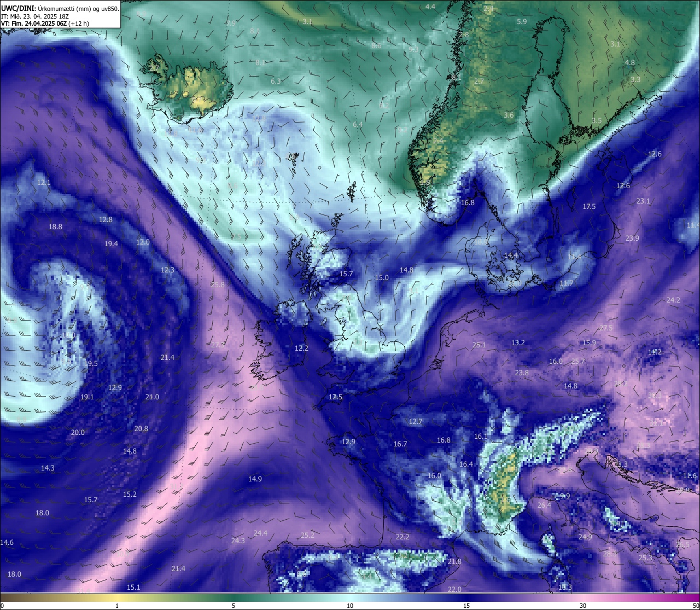This screenshot has height=610, width=700.
Task: Click the colorbar tick label '30'
Action: pyautogui.click(x=583, y=606)
